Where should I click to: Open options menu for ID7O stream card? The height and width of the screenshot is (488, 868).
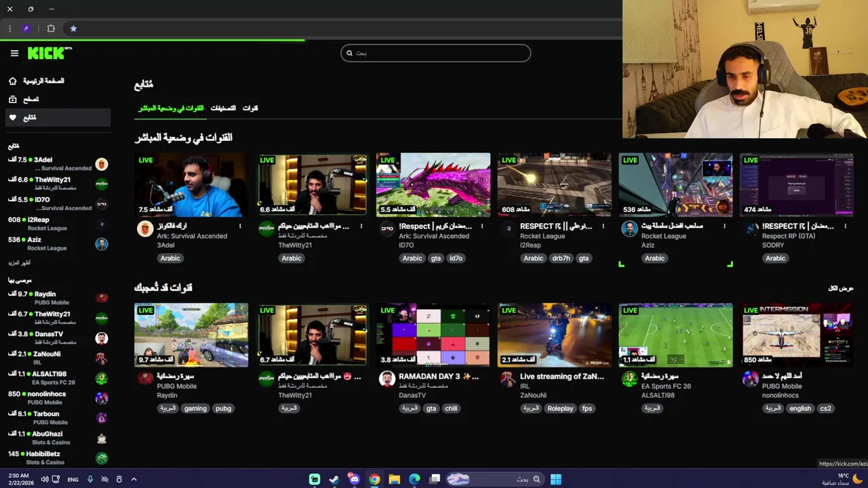click(482, 226)
